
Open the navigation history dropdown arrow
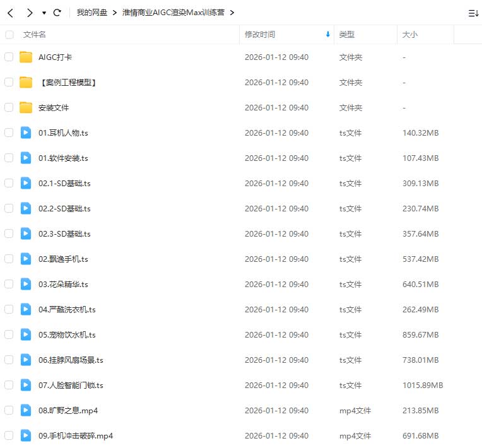[44, 13]
